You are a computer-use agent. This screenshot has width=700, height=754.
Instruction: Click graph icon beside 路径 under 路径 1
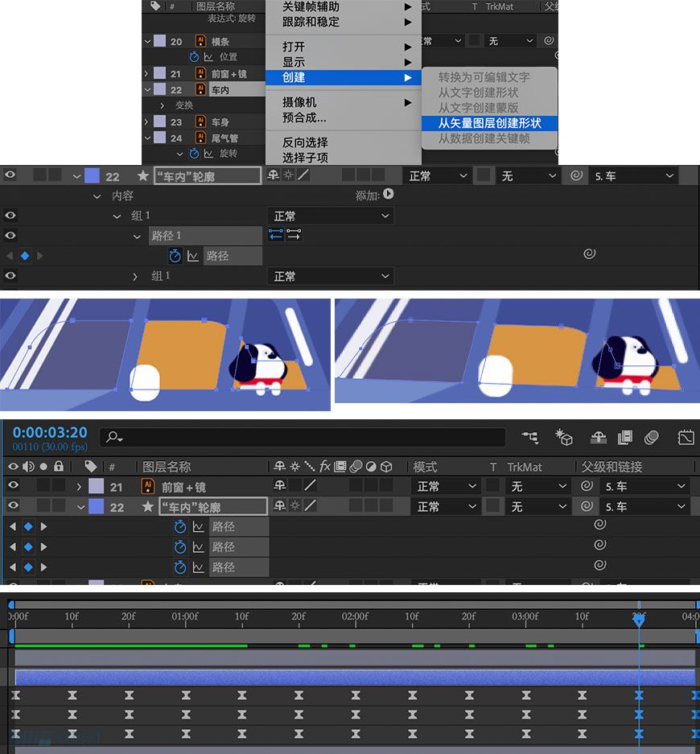point(193,257)
